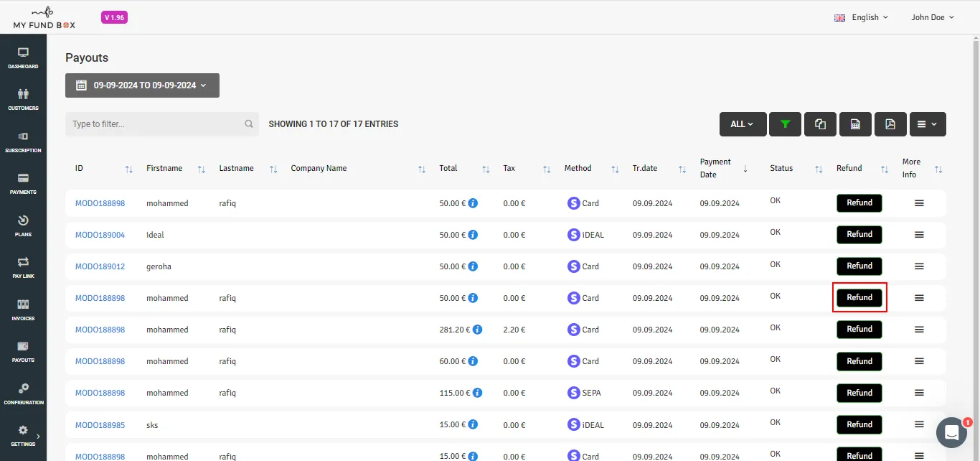Open the column visibility list dropdown
This screenshot has height=461, width=980.
(x=928, y=124)
